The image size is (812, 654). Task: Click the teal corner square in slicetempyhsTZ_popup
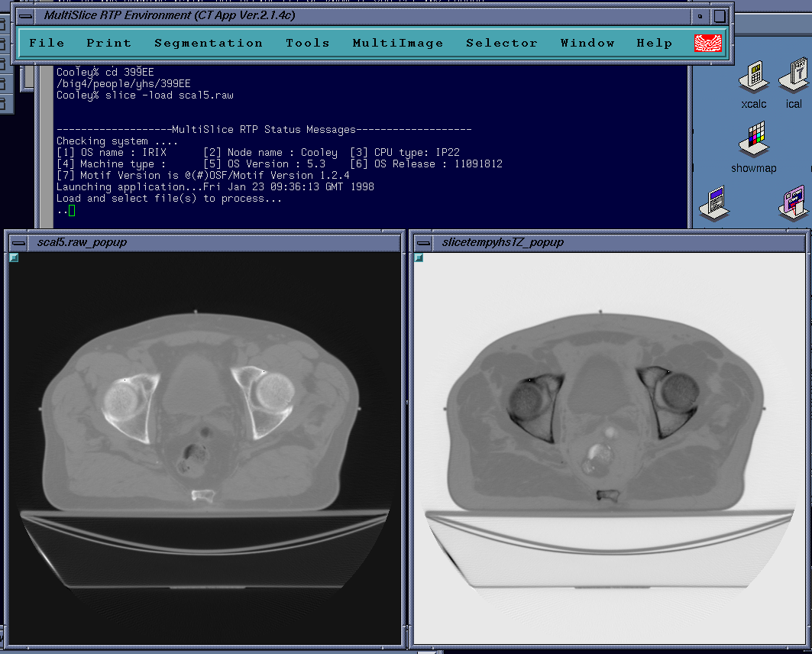[x=419, y=257]
